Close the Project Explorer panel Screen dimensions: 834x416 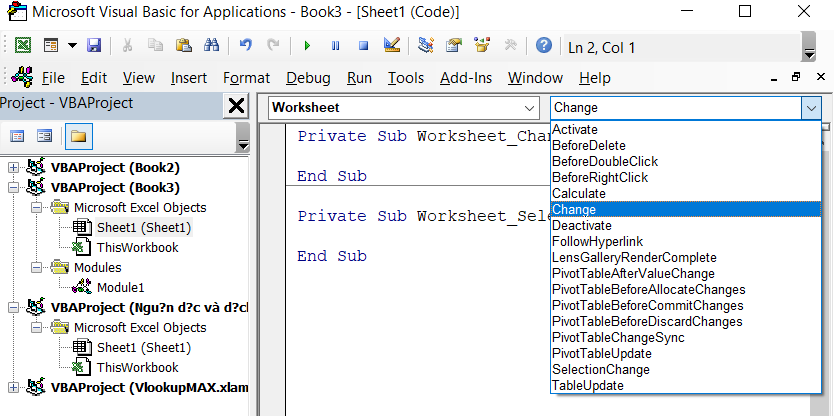(236, 106)
